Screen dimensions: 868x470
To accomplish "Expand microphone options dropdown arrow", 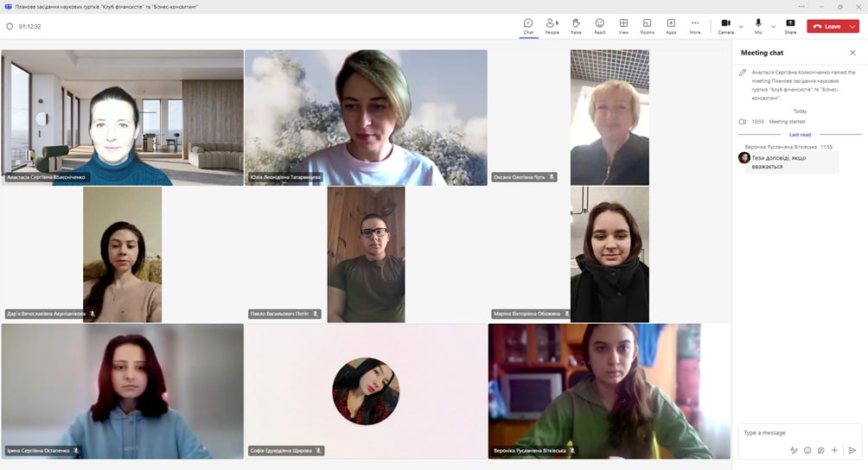I will 774,26.
